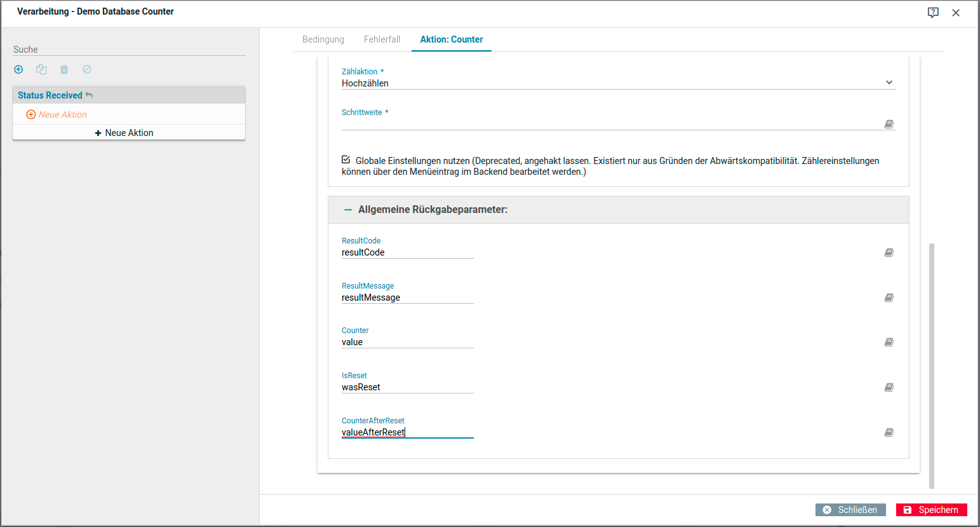This screenshot has height=527, width=980.
Task: Switch to the Fehlerfall tab
Action: (x=382, y=39)
